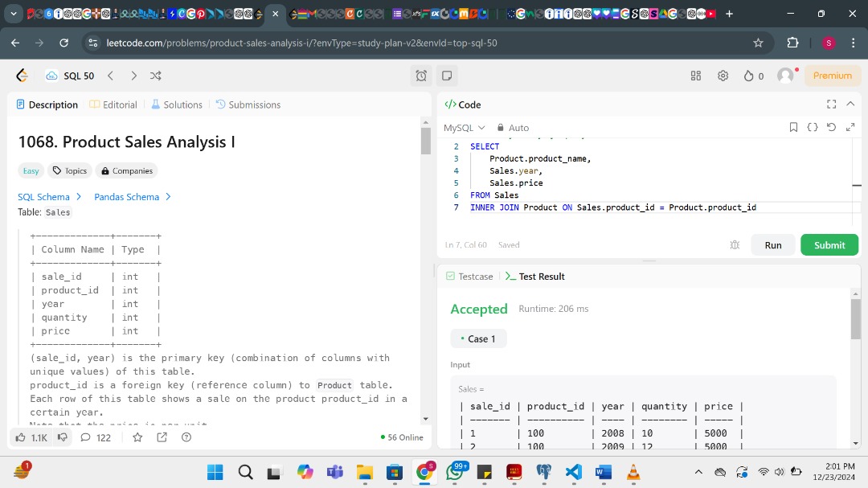Go to next problem arrow
868x488 pixels.
(133, 76)
